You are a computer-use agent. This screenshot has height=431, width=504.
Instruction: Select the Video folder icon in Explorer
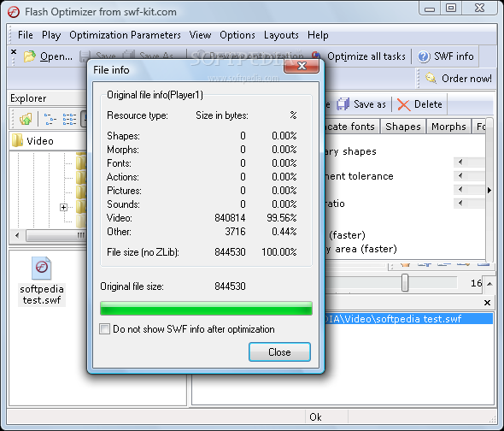pyautogui.click(x=17, y=140)
